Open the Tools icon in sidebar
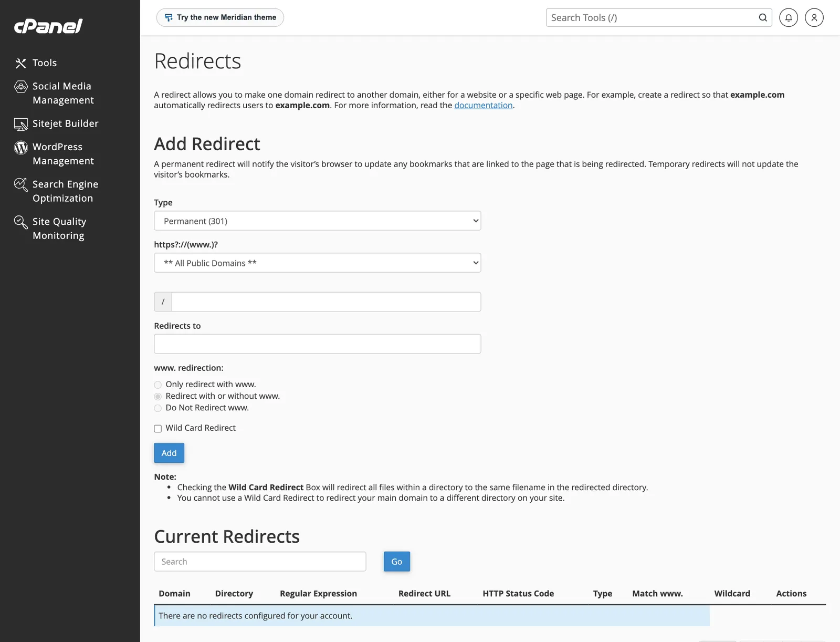The image size is (840, 642). click(x=20, y=63)
